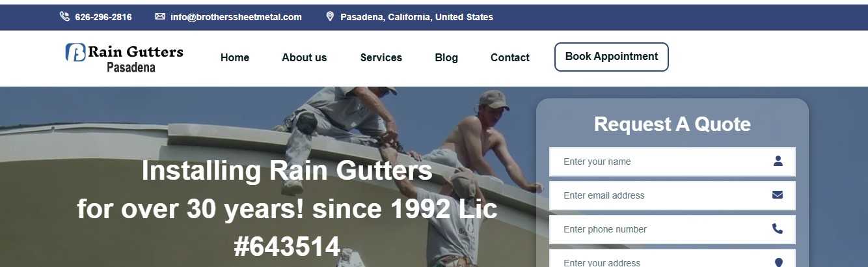
Task: Open the Home menu item
Action: click(x=235, y=57)
